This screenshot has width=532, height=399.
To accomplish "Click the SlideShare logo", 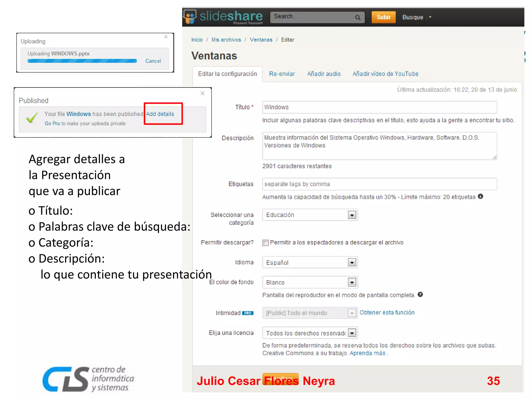I will (223, 17).
